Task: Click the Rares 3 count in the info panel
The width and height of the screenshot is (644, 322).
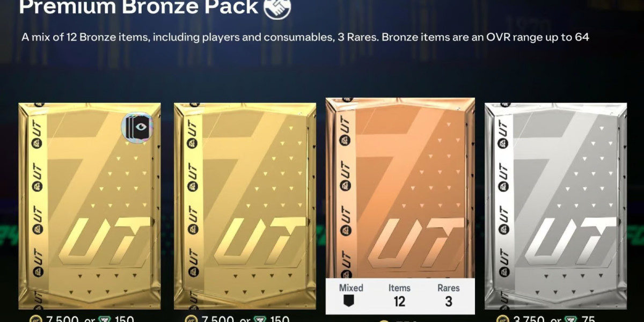Action: coord(448,295)
